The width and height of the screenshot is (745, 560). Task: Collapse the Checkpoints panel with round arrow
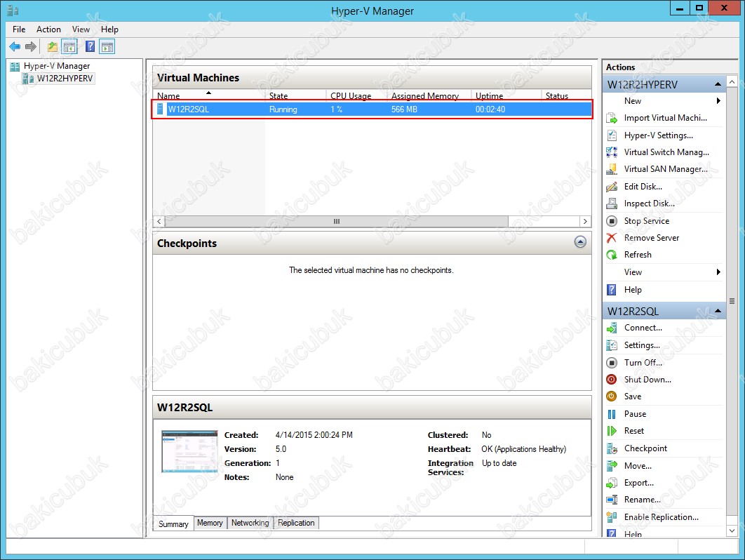[x=580, y=242]
